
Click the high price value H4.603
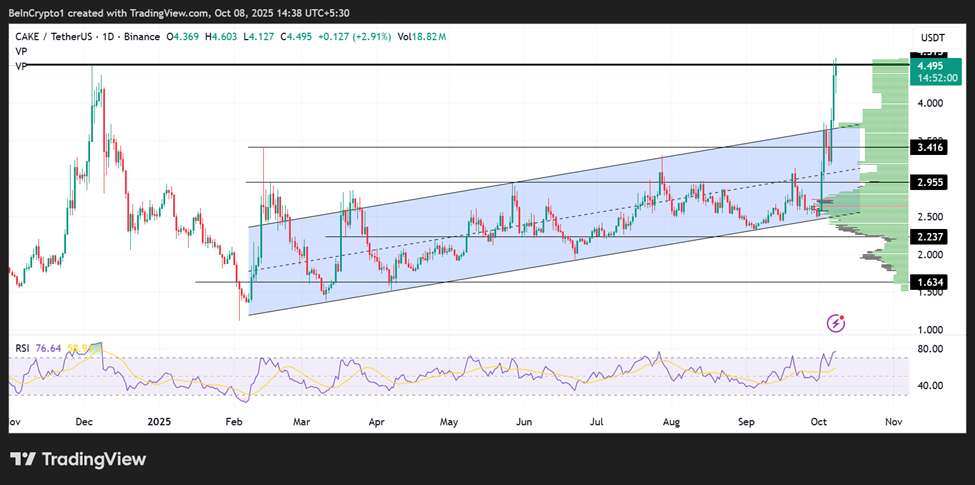[x=220, y=37]
